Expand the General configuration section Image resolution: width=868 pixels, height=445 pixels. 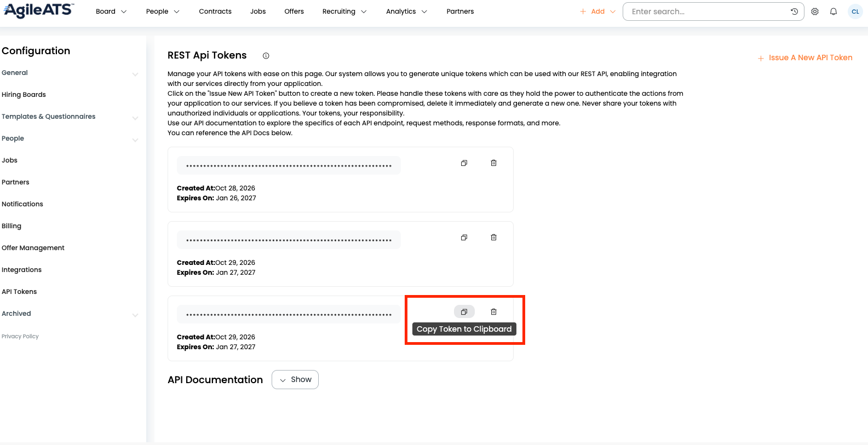click(x=70, y=73)
